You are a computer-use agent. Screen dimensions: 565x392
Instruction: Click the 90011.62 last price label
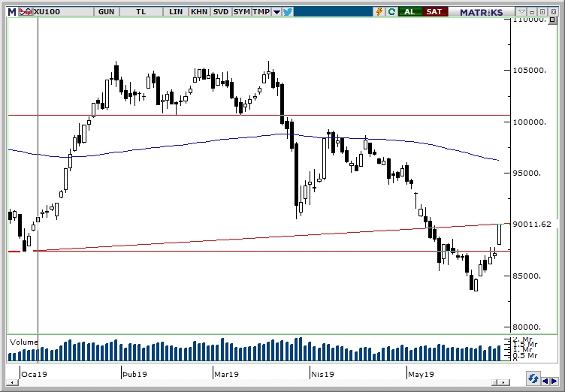click(x=532, y=224)
